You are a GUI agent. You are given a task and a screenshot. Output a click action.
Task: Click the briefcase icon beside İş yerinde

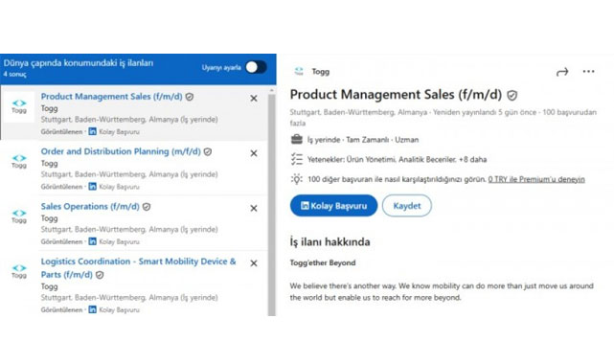coord(297,139)
